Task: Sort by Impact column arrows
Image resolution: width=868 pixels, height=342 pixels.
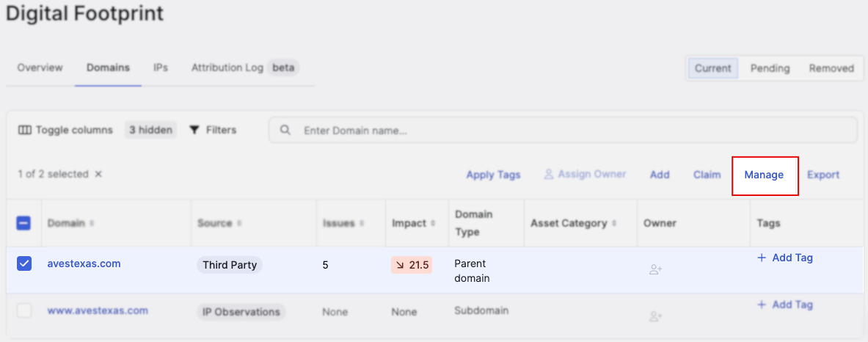Action: [434, 223]
